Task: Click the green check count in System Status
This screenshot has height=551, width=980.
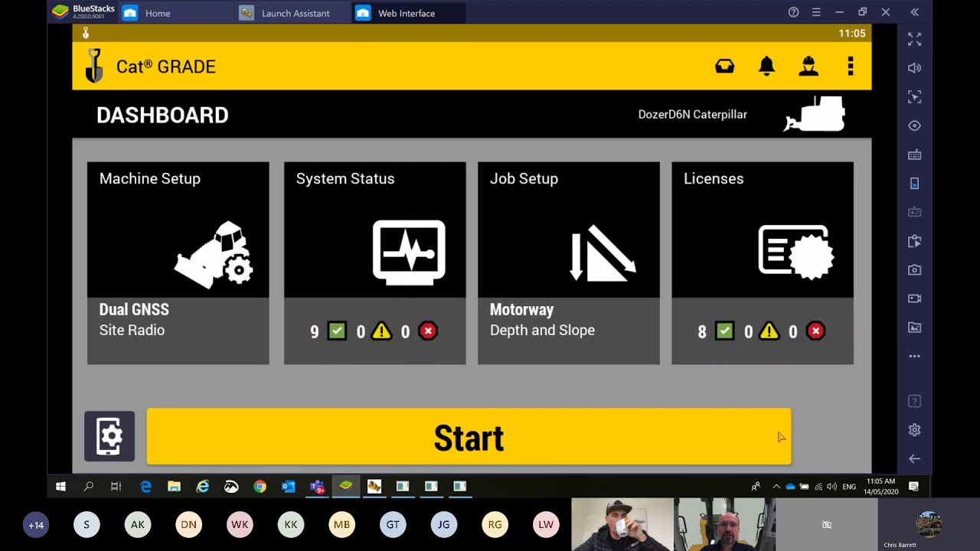Action: click(328, 331)
